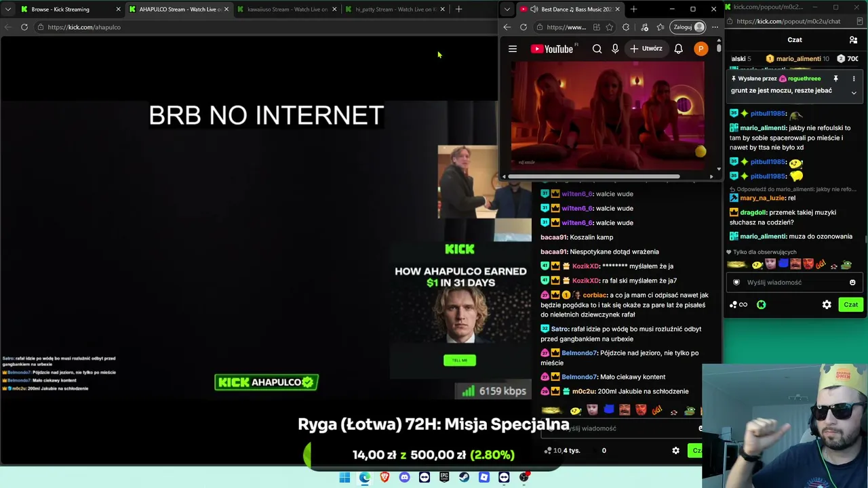Open emoji picker in popout chat input

[852, 283]
